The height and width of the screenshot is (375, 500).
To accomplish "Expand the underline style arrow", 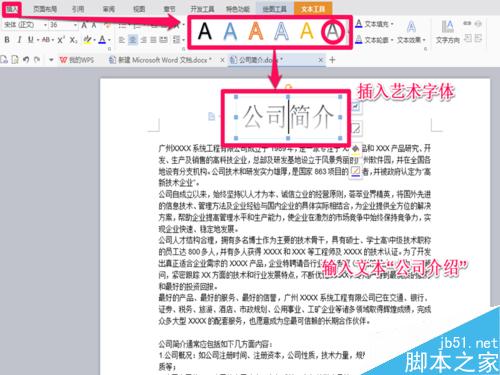I will (37, 40).
